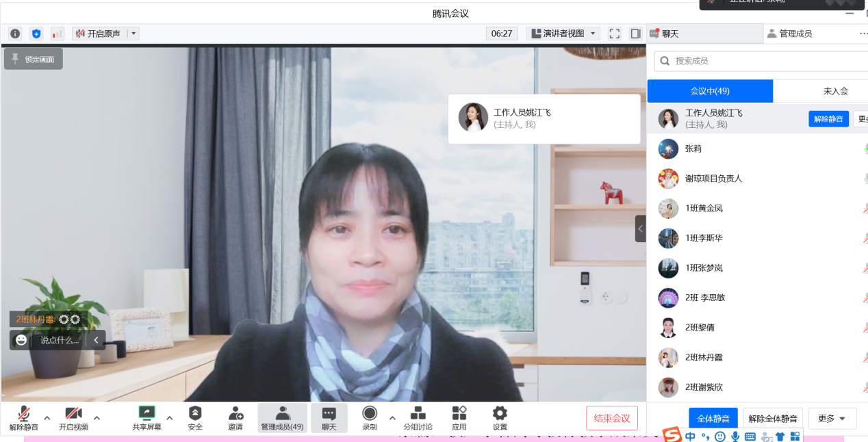Switch to the Not Joined (未入会) tab
The height and width of the screenshot is (442, 868).
(835, 91)
